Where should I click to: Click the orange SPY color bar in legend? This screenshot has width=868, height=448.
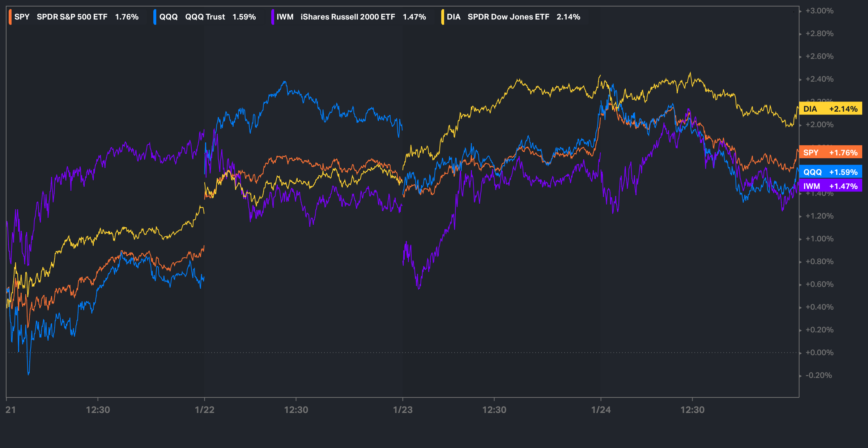(x=10, y=17)
